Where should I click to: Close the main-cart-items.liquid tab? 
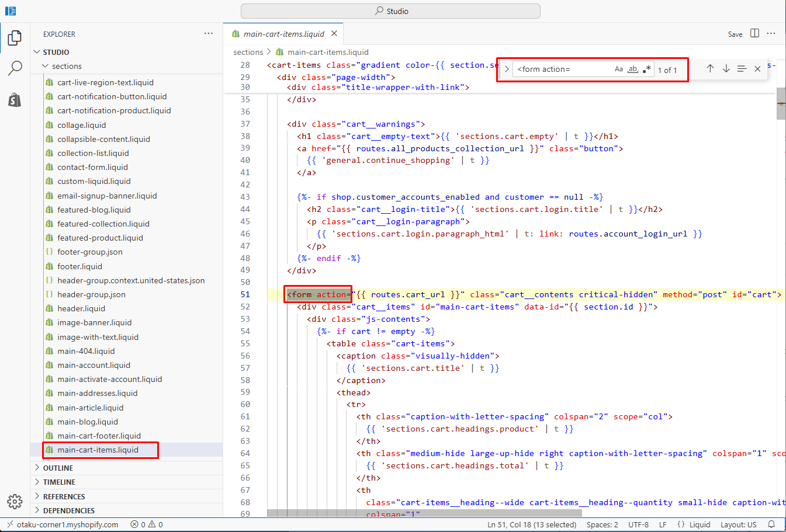point(334,34)
